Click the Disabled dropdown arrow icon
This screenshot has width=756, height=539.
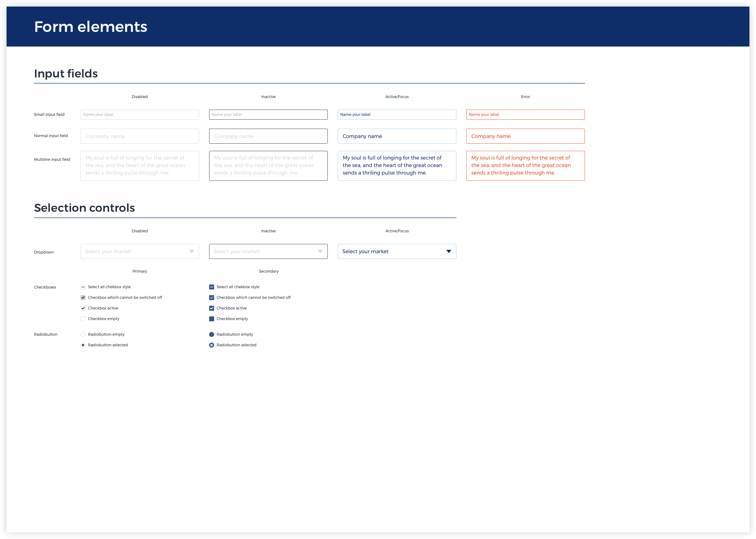[x=191, y=252]
